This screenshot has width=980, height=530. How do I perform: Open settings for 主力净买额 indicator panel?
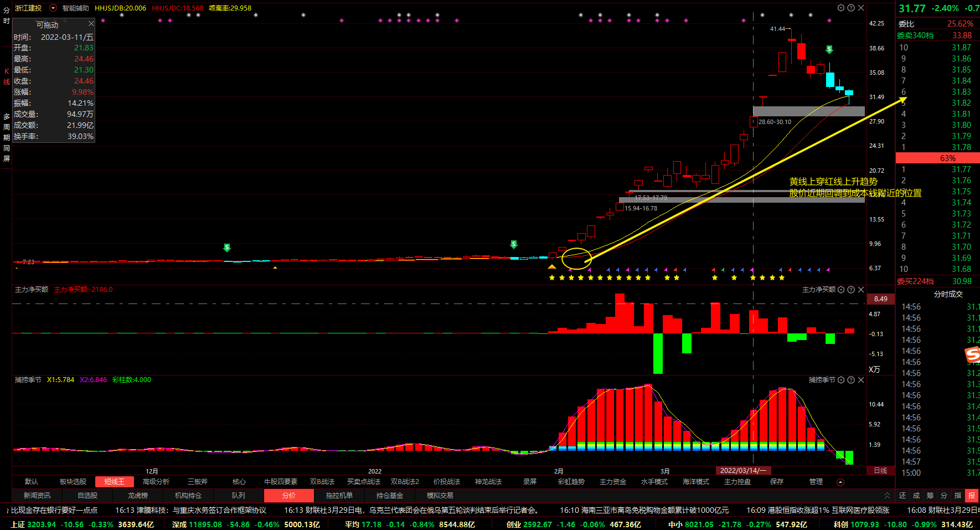pos(841,290)
